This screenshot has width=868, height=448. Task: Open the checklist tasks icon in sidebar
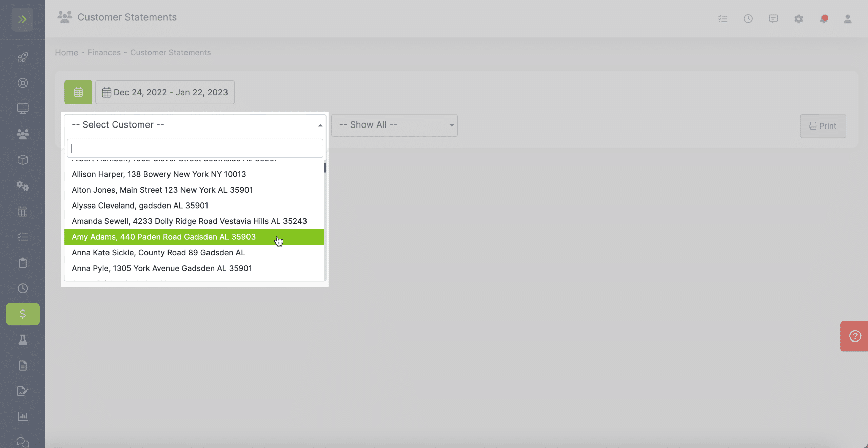pos(23,237)
